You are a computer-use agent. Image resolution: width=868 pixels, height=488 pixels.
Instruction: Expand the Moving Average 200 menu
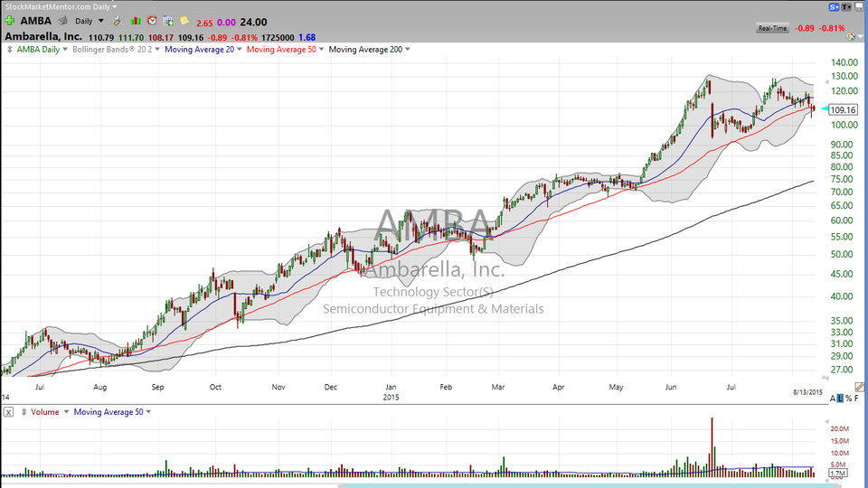408,49
